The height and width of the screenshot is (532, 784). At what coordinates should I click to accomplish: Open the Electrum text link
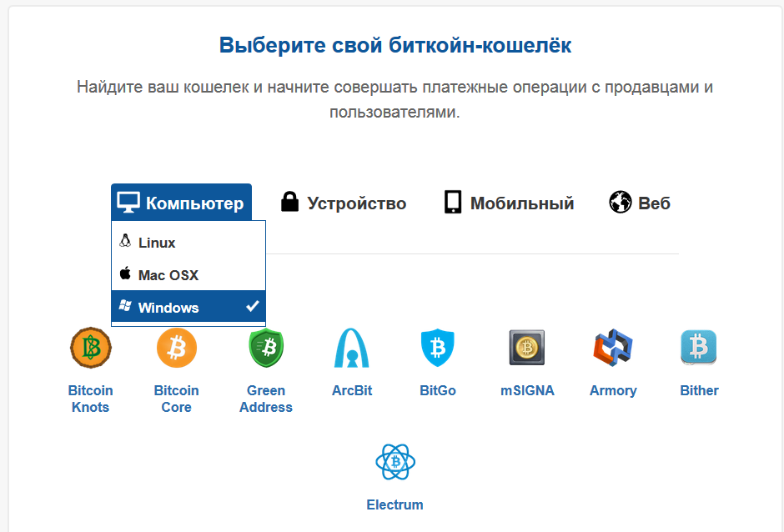coord(395,504)
